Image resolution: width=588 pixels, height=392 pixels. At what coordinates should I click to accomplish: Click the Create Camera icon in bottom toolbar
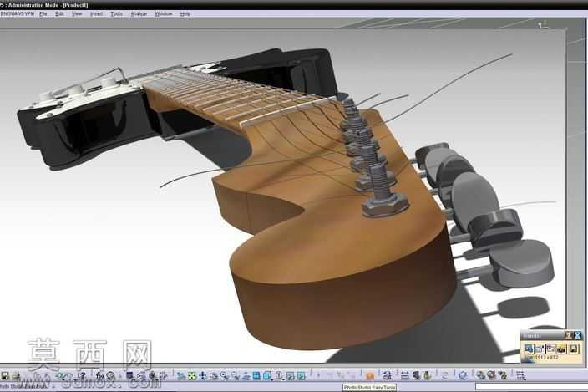pyautogui.click(x=387, y=375)
